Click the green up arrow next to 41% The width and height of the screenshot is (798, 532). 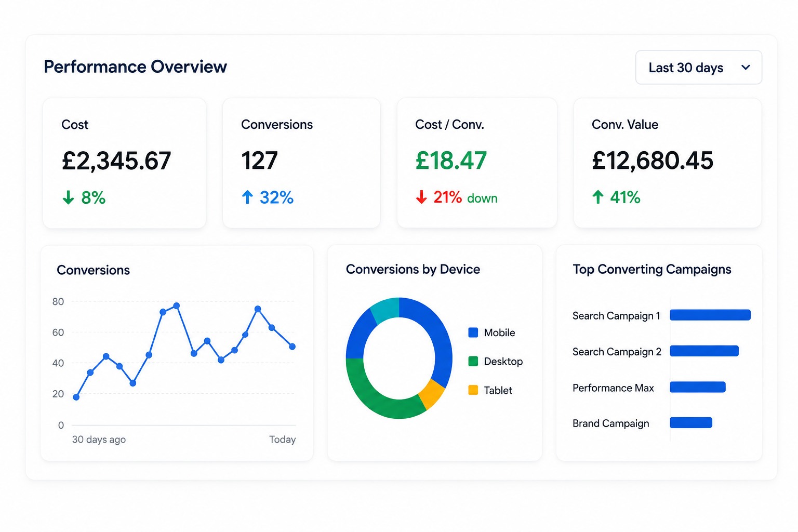coord(597,197)
